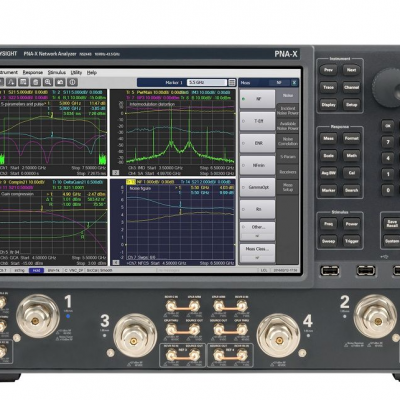Click the info circle toolbar icon

[x=73, y=82]
